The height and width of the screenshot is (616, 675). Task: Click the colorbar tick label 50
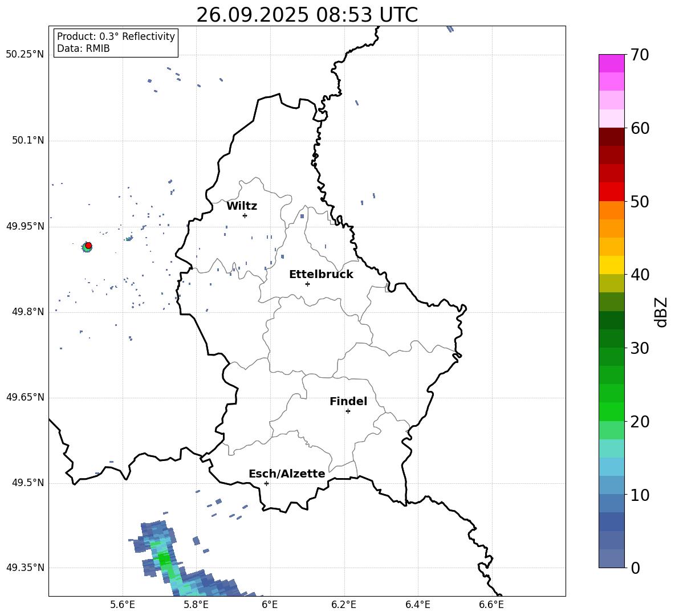click(x=640, y=201)
